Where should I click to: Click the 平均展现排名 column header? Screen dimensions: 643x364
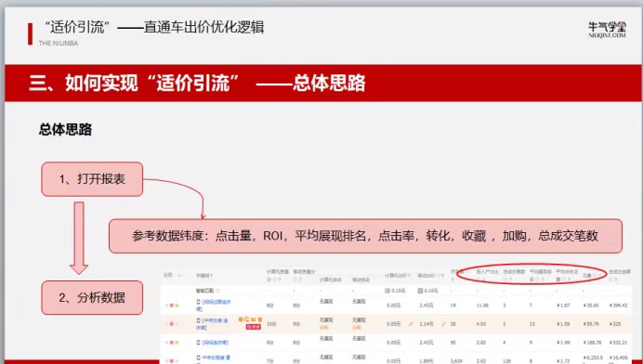[540, 275]
